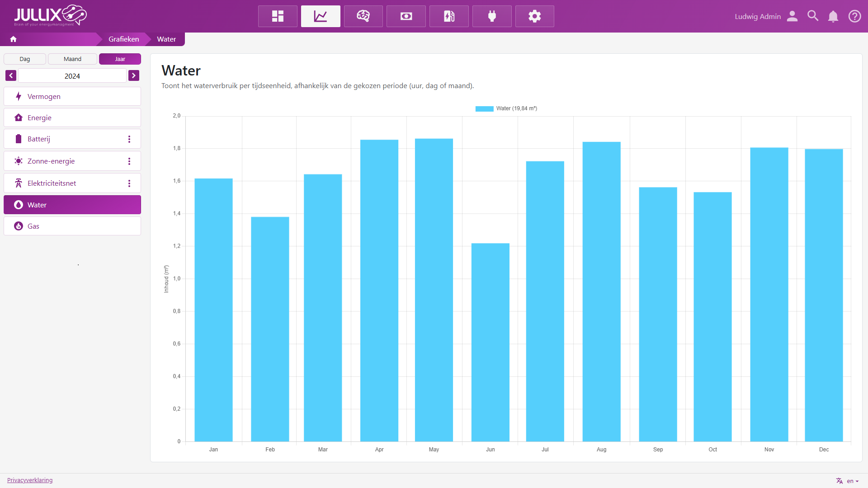Toggle the Water legend color swatch
Image resolution: width=868 pixels, height=488 pixels.
pos(484,109)
